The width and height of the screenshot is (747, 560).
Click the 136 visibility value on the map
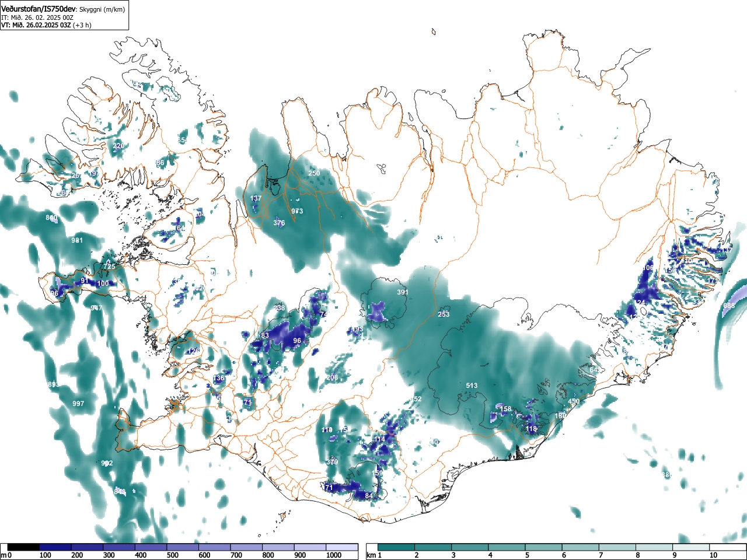click(x=218, y=378)
